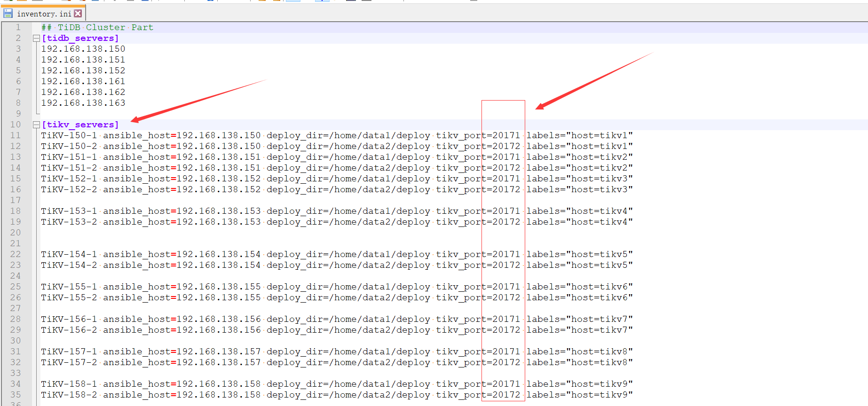Click the TiKV-158-2 host alias
The width and height of the screenshot is (868, 406).
69,395
